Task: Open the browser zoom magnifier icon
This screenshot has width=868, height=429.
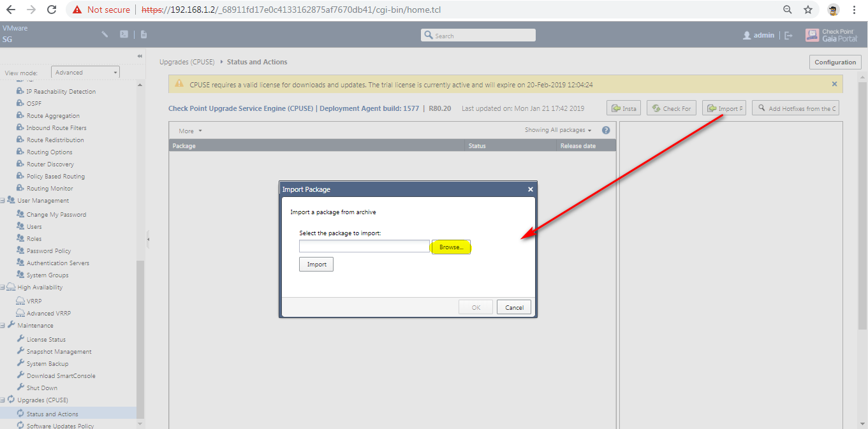Action: [x=788, y=10]
